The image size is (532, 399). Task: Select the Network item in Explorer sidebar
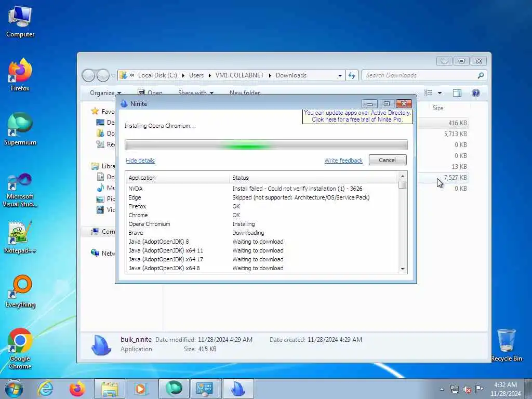[103, 253]
